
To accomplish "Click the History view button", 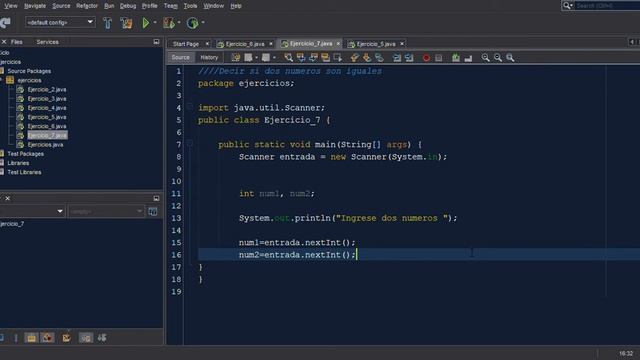I will [209, 58].
